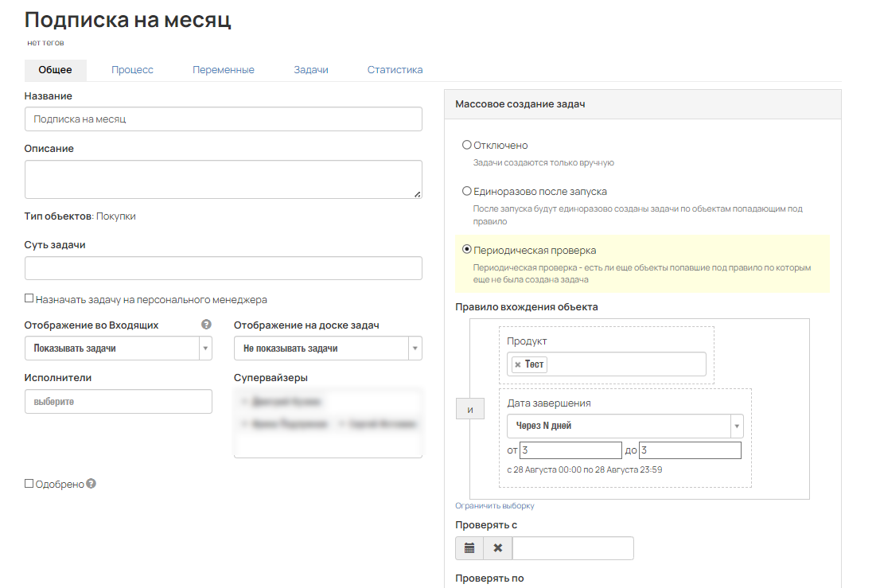Switch to the Процесс tab
The image size is (876, 588).
pyautogui.click(x=132, y=70)
